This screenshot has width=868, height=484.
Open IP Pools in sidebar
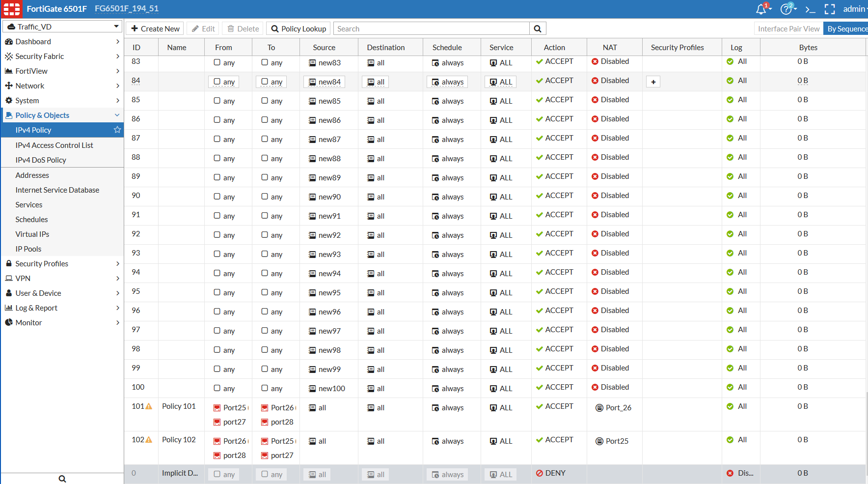(28, 249)
